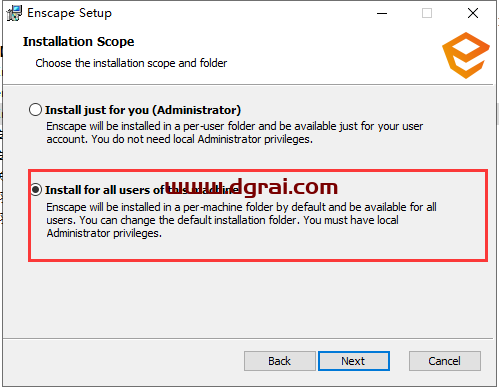
Task: Abort setup with the Cancel button
Action: click(445, 361)
